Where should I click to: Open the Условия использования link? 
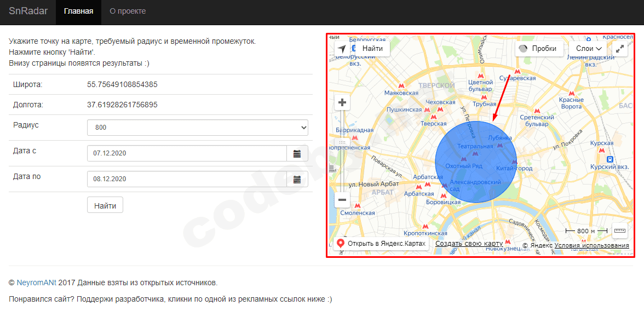tap(591, 245)
